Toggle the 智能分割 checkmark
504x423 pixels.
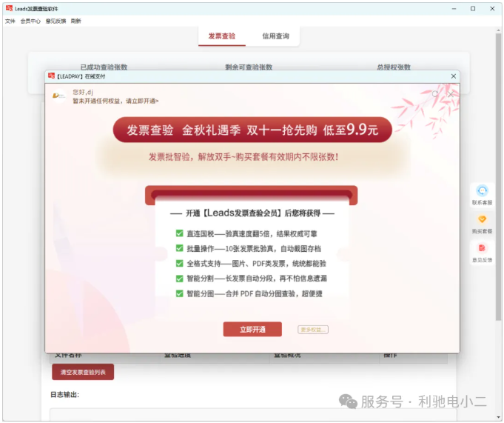(179, 279)
